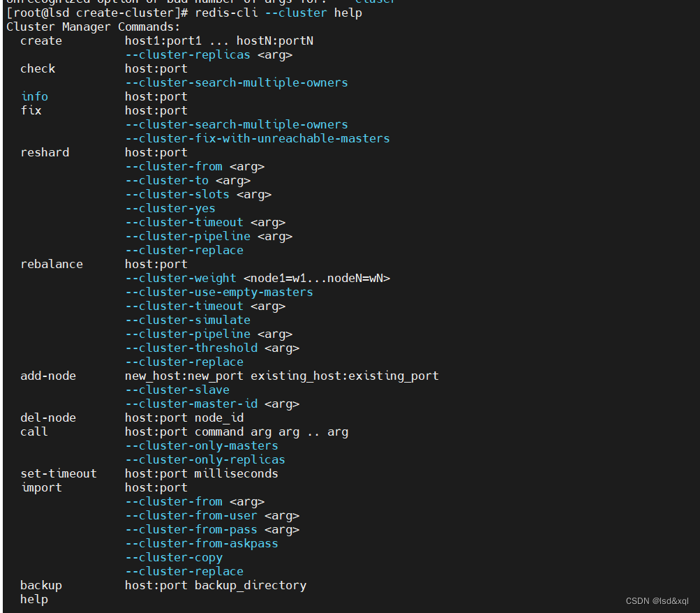Viewport: 700px width, 613px height.
Task: Click '--cluster-search-multiple-owners' under check
Action: (236, 82)
